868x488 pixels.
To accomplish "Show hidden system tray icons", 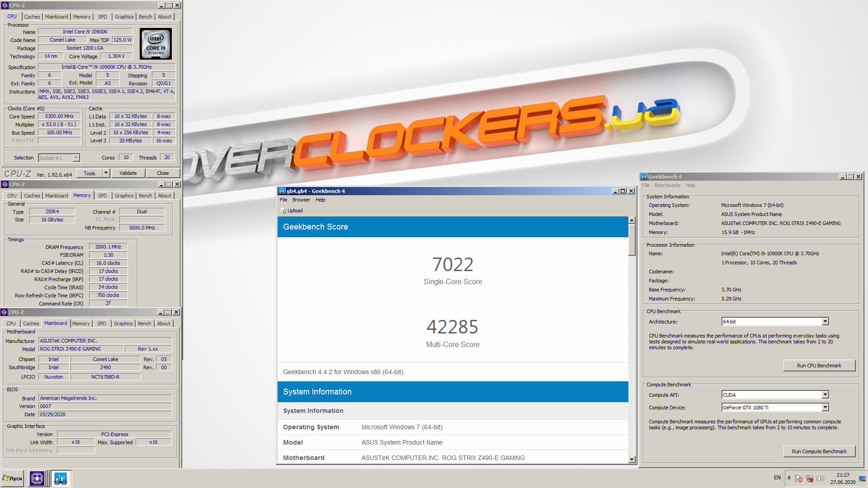I will pyautogui.click(x=789, y=478).
